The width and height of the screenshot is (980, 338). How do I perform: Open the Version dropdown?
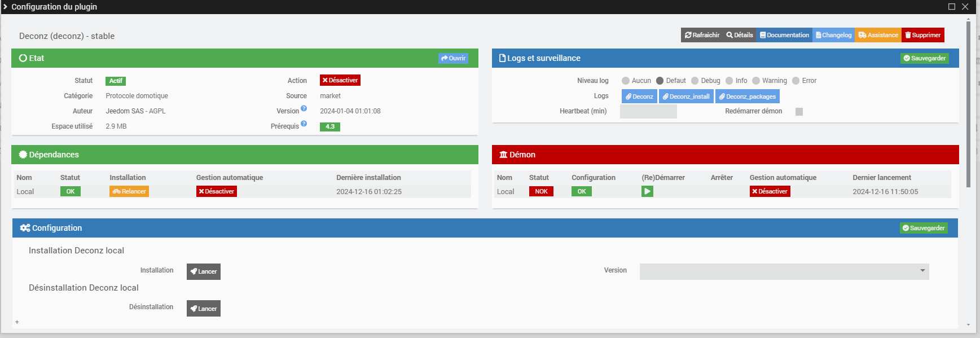click(784, 271)
